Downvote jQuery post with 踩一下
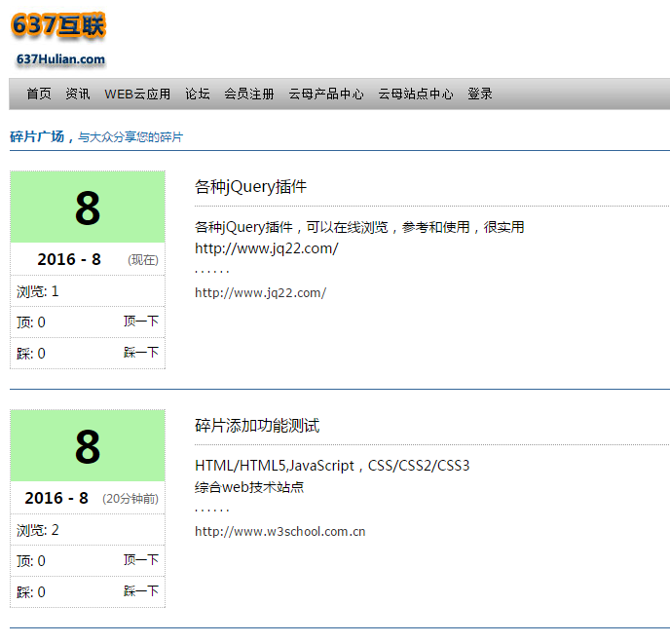Image resolution: width=670 pixels, height=644 pixels. tap(141, 353)
